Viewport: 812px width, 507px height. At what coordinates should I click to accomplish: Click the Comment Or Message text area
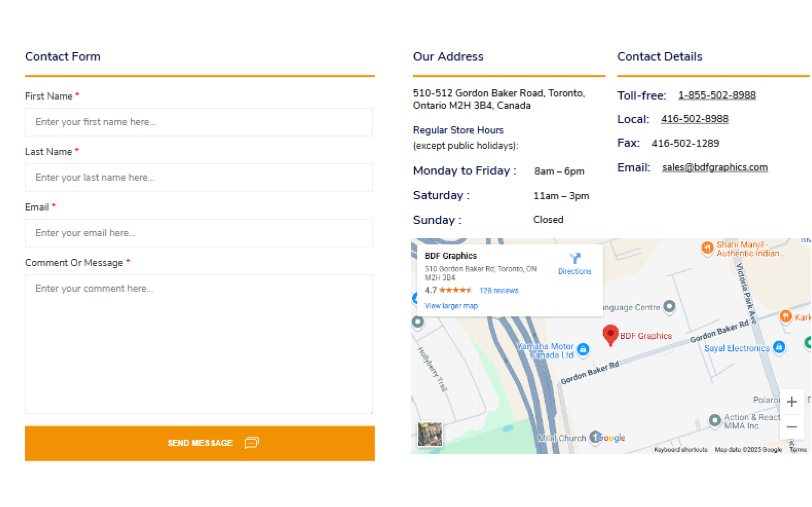(199, 344)
